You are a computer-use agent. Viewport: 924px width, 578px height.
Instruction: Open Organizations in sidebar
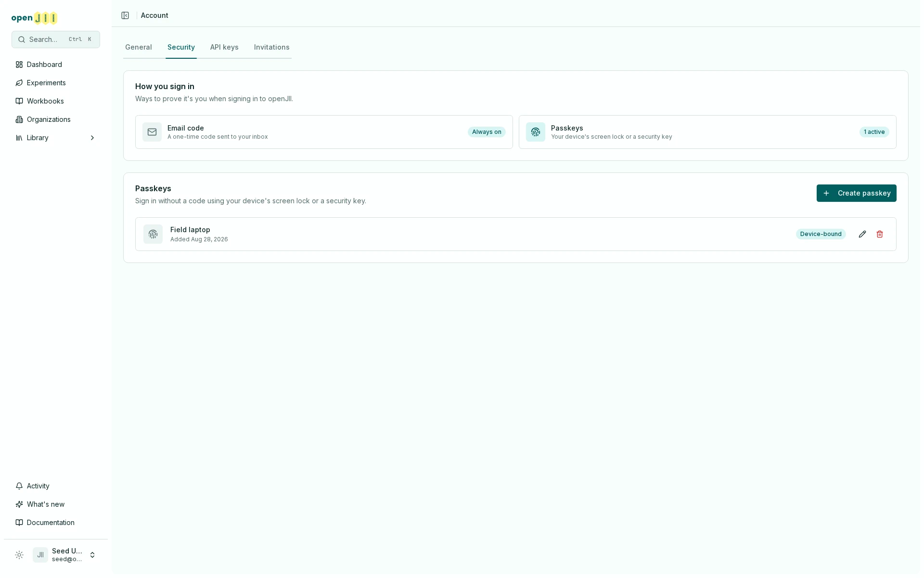(x=56, y=119)
